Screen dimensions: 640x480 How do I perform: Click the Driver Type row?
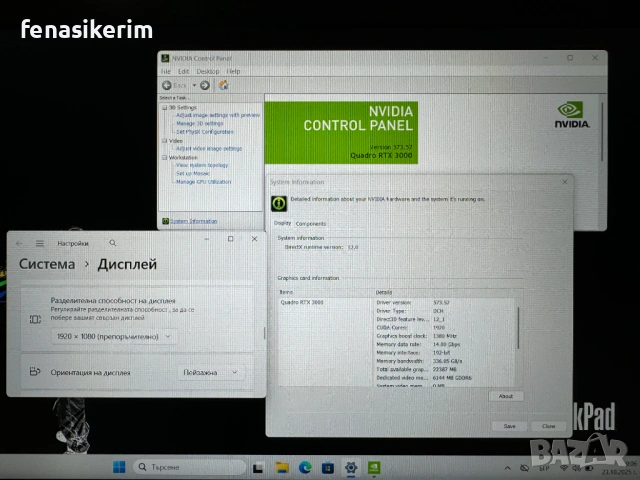(x=445, y=311)
